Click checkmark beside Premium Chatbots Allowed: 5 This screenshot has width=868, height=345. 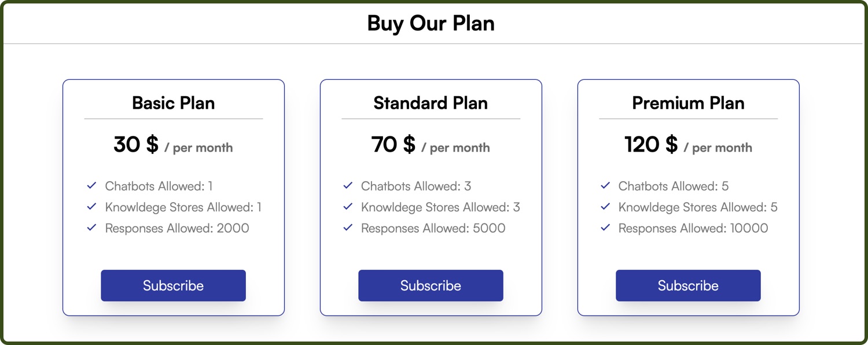pos(605,186)
